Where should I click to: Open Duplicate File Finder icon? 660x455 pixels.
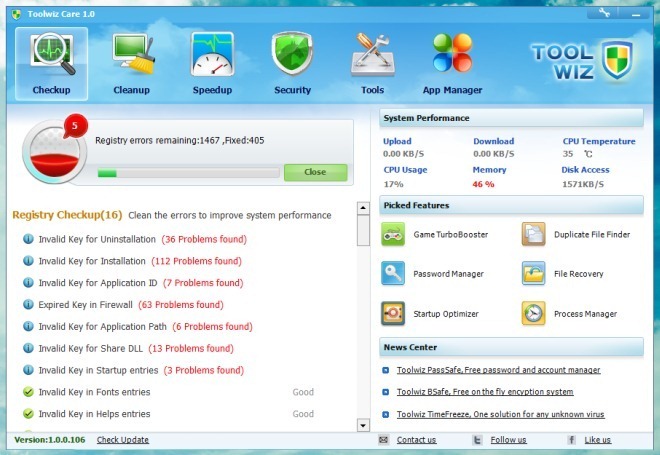533,234
